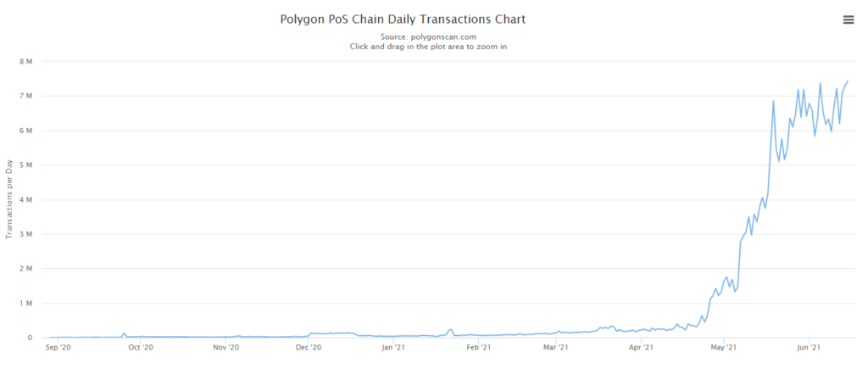Click the final data point ending the line

tap(848, 81)
